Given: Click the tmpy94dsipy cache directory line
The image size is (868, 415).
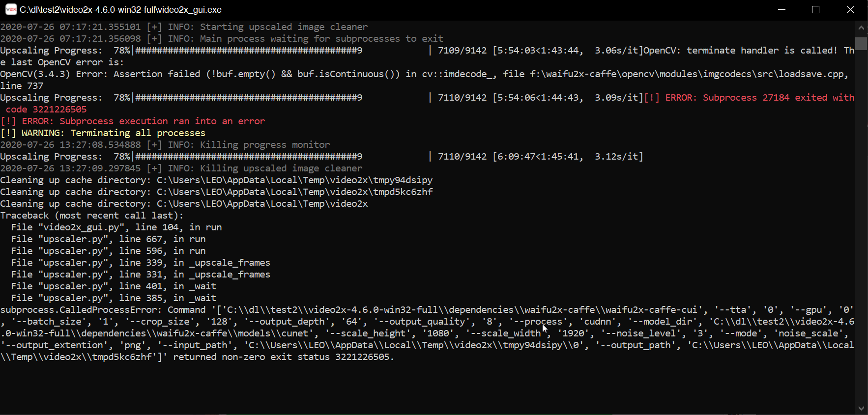Looking at the screenshot, I should [x=216, y=180].
